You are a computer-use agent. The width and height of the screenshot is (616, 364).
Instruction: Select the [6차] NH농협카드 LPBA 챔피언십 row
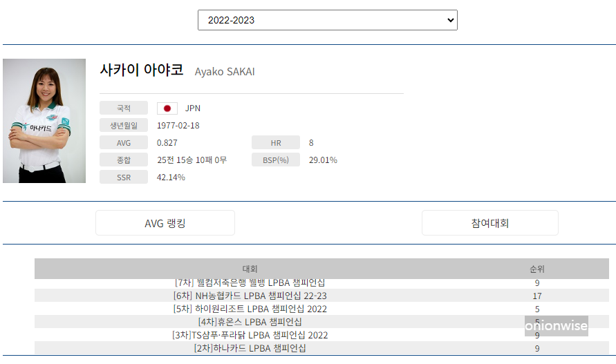point(321,296)
